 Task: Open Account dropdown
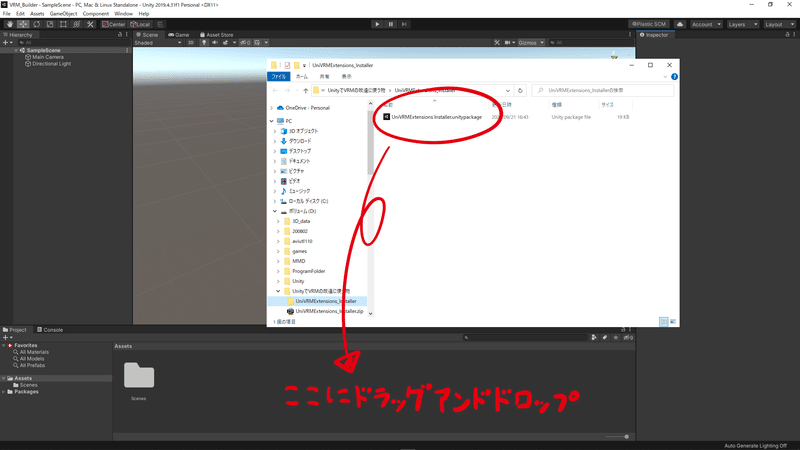click(x=706, y=24)
